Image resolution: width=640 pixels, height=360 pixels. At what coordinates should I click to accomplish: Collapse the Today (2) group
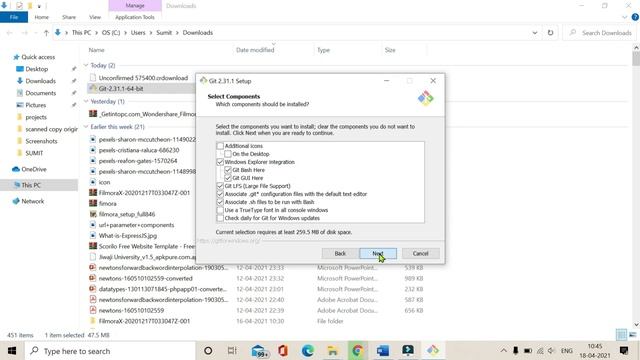pos(86,65)
